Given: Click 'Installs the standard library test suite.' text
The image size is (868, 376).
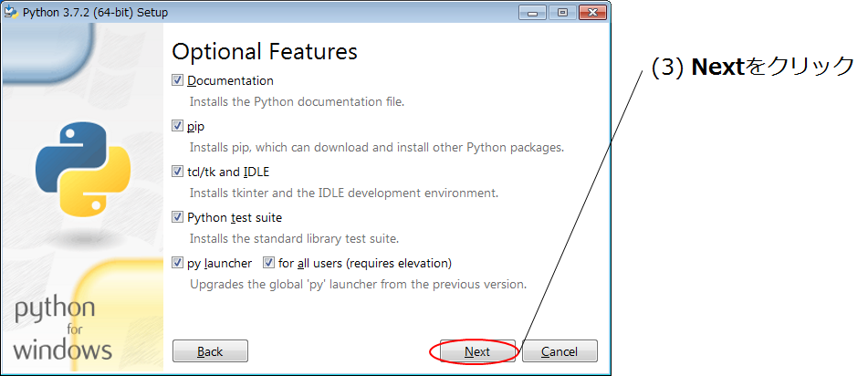Looking at the screenshot, I should coord(295,239).
